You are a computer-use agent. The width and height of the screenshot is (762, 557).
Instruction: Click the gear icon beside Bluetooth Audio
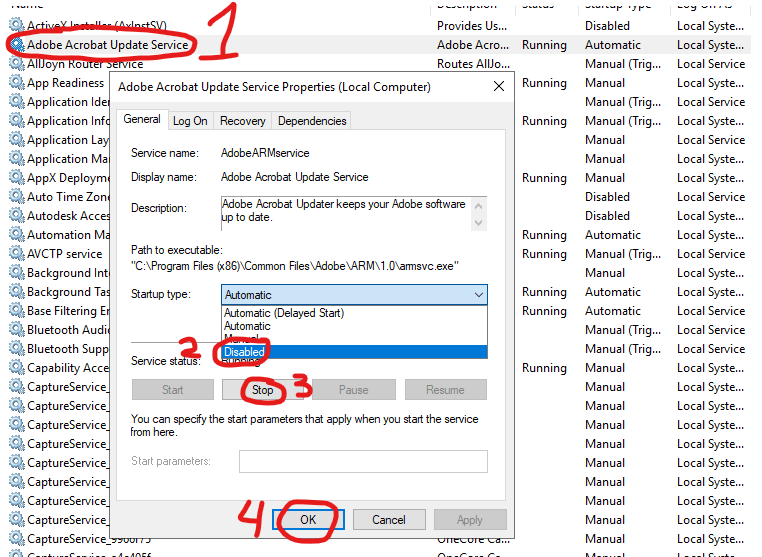(17, 330)
